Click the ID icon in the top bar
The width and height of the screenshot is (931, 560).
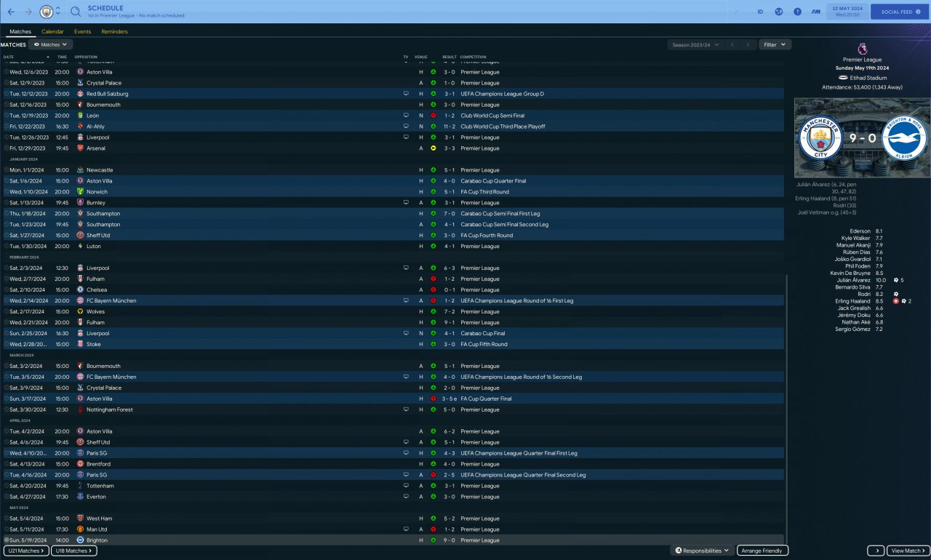(x=760, y=12)
